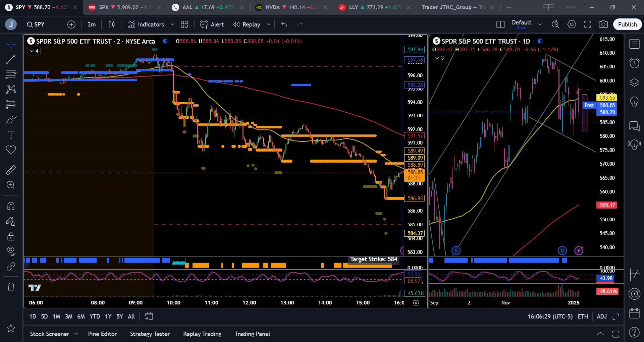Select the crosshair cursor tool
This screenshot has width=644, height=342.
[x=11, y=44]
